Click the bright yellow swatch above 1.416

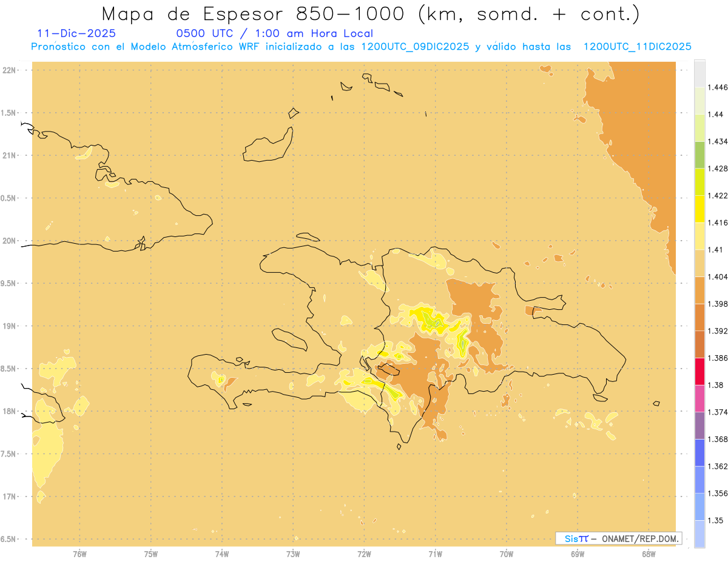coord(699,209)
